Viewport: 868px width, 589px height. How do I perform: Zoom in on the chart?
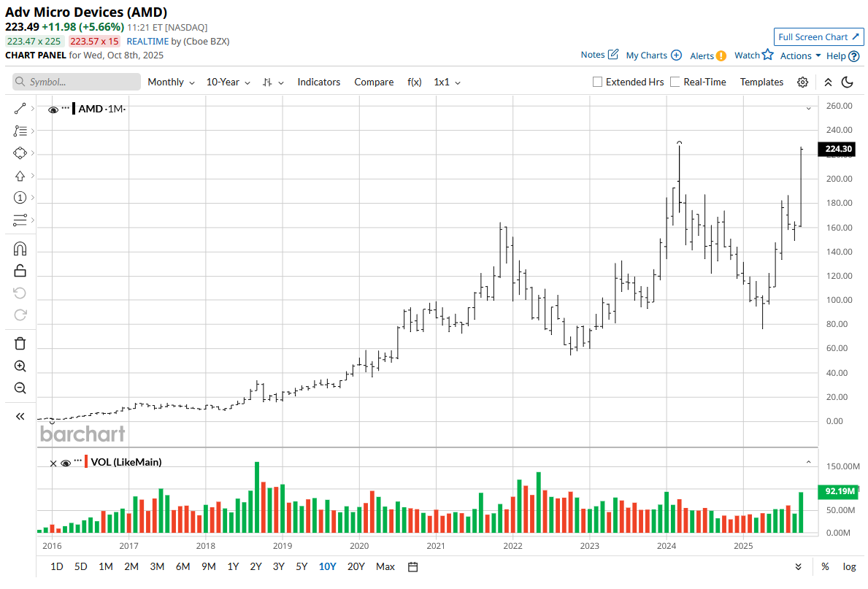pos(20,366)
